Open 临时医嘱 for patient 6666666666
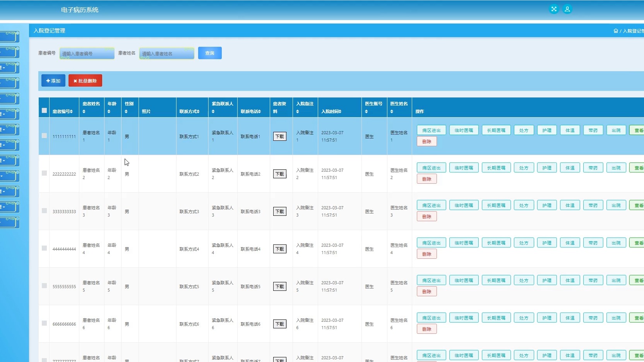Screen dimensions: 644x362 tap(464, 318)
